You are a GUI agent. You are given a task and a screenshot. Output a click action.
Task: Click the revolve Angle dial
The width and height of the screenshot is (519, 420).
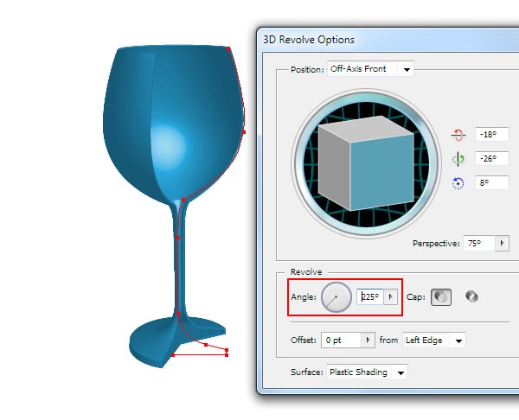click(x=336, y=297)
